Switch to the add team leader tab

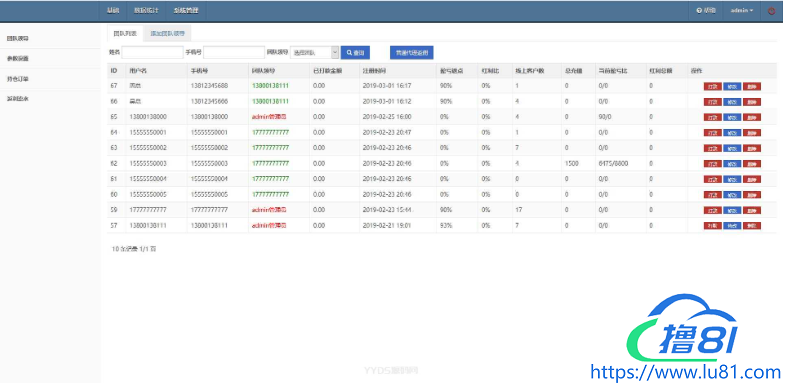[x=167, y=34]
